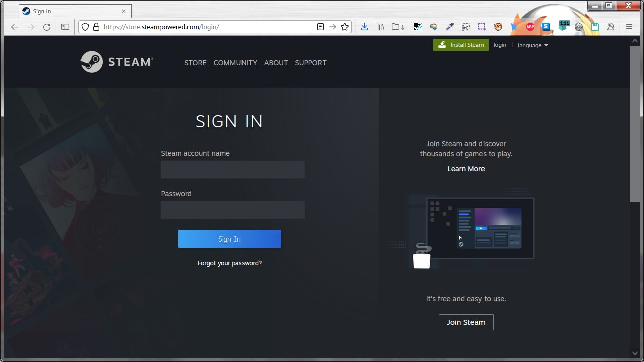Close the Sign In tab
Image resolution: width=644 pixels, height=362 pixels.
pyautogui.click(x=124, y=11)
